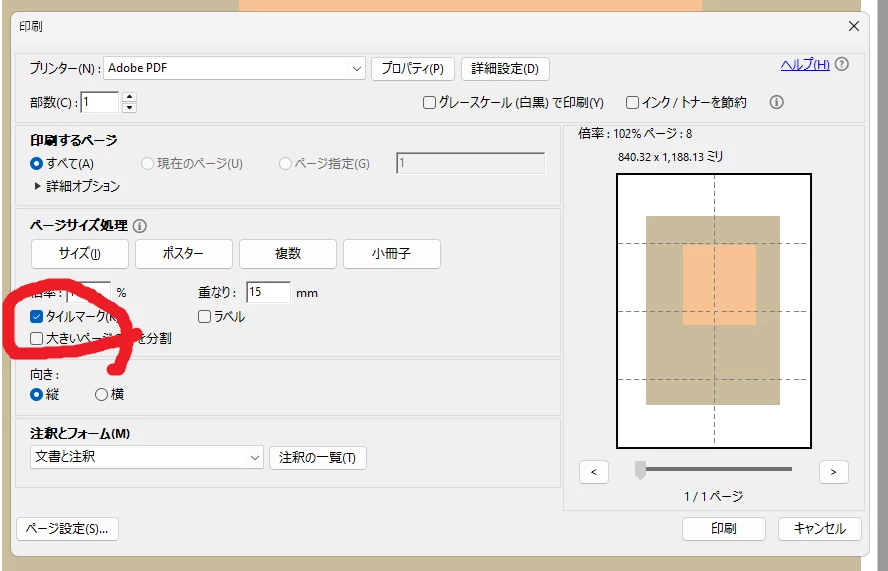Open ページ設定 page setup
The width and height of the screenshot is (888, 571).
(x=67, y=529)
